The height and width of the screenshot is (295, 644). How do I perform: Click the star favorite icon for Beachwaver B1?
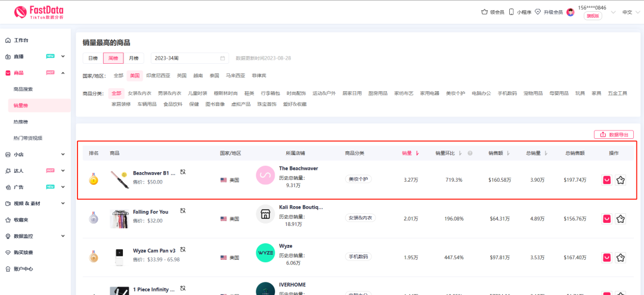click(620, 179)
